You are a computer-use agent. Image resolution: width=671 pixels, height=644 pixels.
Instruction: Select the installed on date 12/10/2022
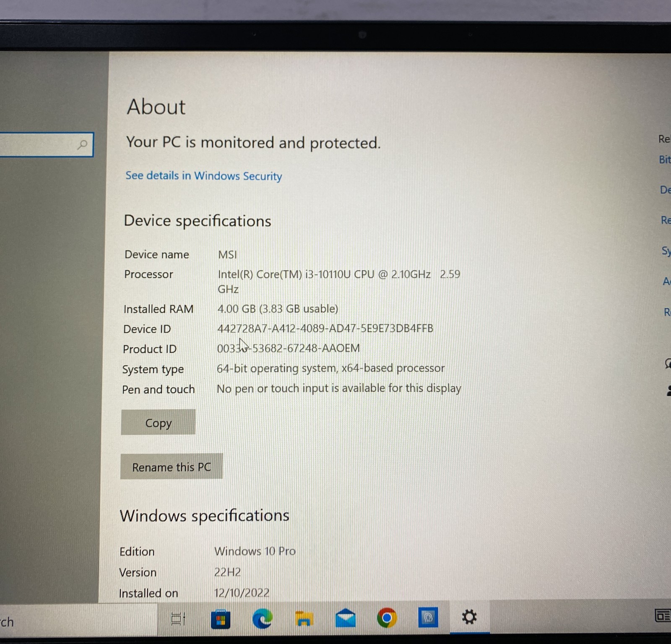pos(242,593)
